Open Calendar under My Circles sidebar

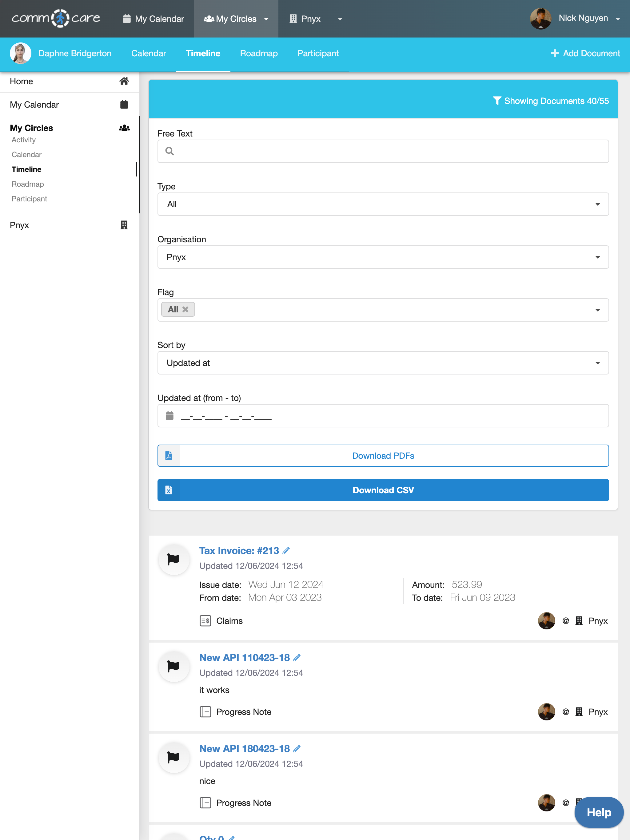click(26, 155)
